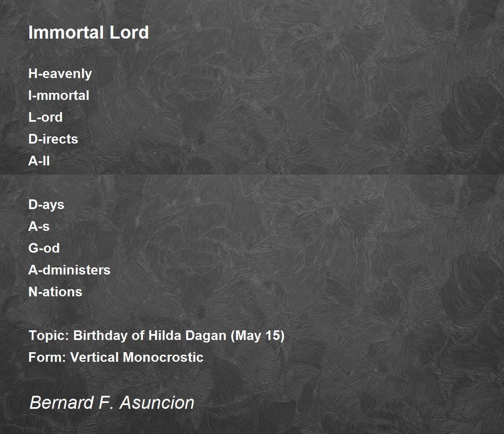
Task: Click the word D-irects
Action: [x=53, y=139]
